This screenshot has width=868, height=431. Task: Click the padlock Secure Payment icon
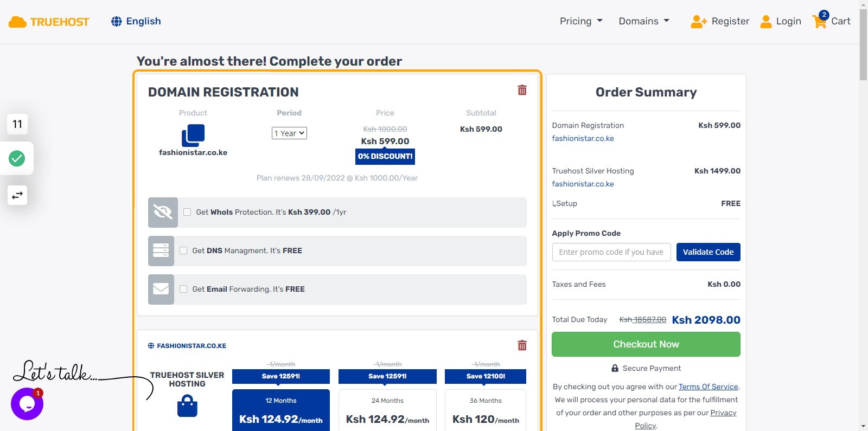pyautogui.click(x=615, y=368)
